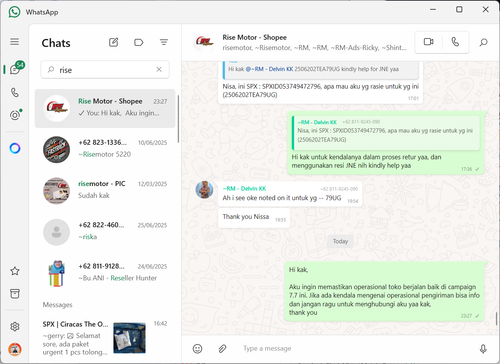The height and width of the screenshot is (364, 500).
Task: Open the package photo thumbnail in message result
Action: coord(129,338)
